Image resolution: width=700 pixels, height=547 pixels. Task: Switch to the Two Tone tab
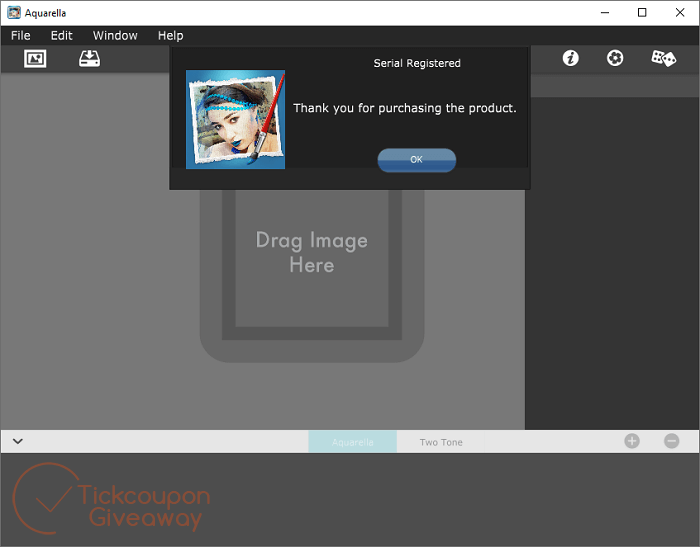pos(441,442)
